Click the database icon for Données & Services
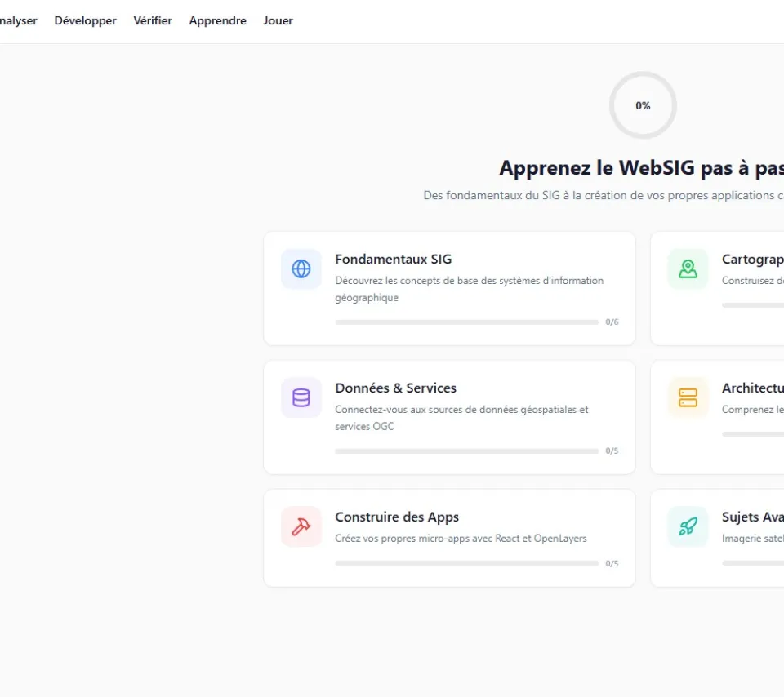 point(301,397)
